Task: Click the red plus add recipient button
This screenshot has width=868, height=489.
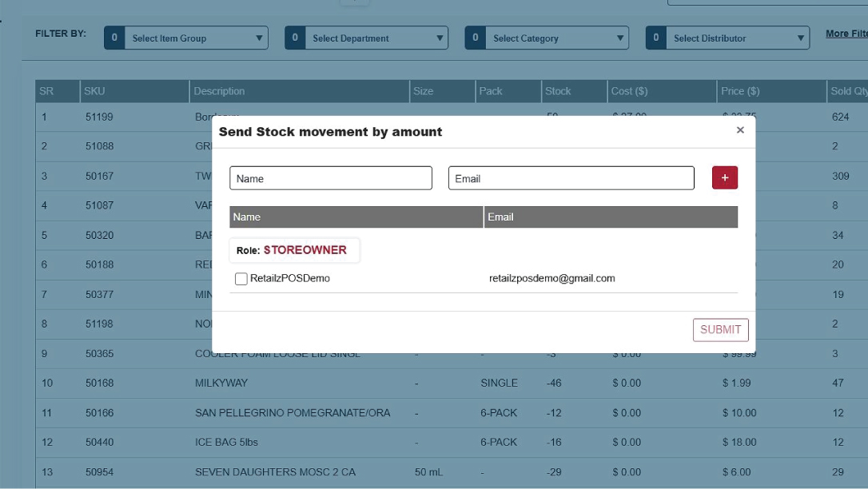Action: (724, 177)
